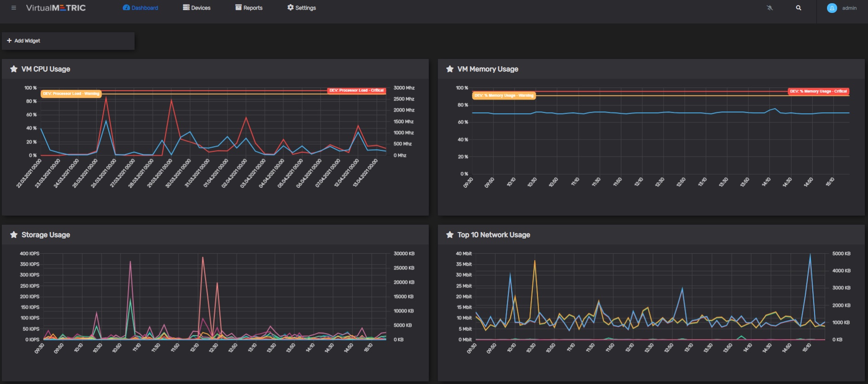Open the Reports menu

249,8
